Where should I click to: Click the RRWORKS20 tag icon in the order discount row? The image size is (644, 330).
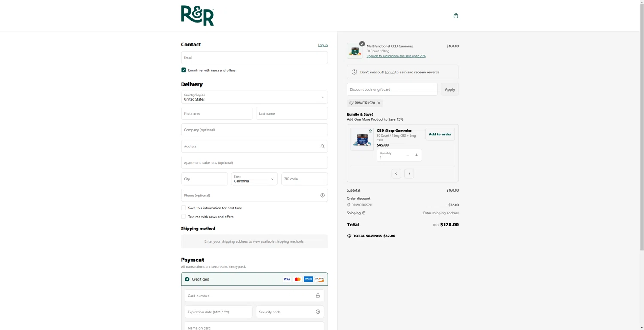(x=349, y=205)
